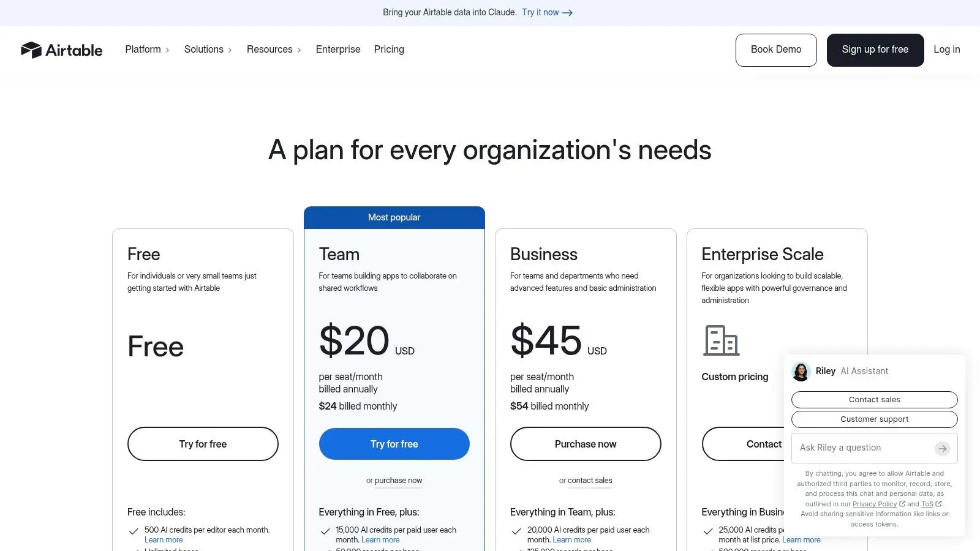Click the 'Custom pricing' text
The image size is (980, 551).
tap(735, 377)
